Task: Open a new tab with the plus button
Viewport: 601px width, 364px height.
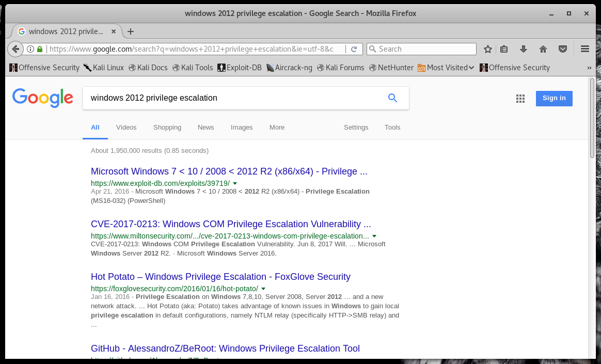Action: pos(130,31)
